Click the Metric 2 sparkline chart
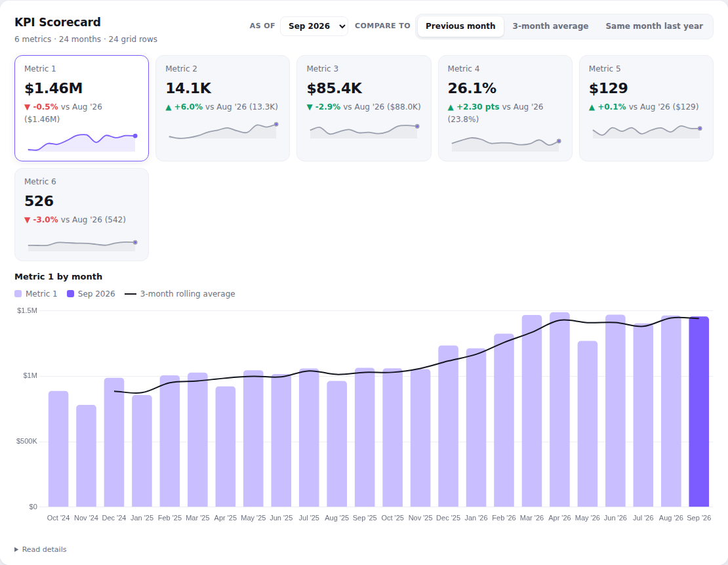The height and width of the screenshot is (565, 728). 223,130
